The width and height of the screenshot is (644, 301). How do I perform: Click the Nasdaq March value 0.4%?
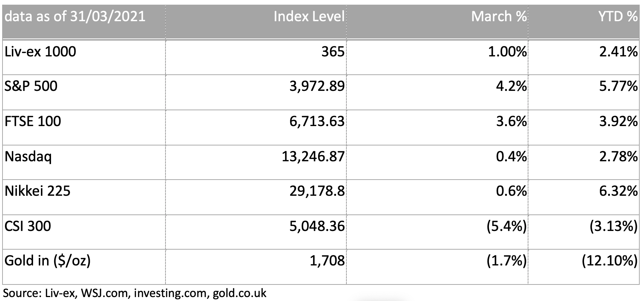[x=511, y=157]
